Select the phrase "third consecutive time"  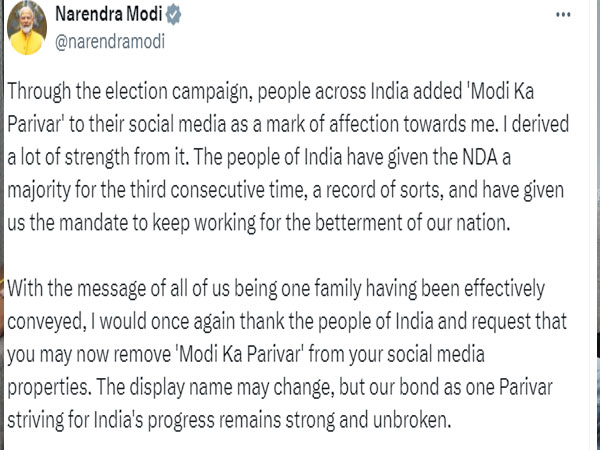click(x=216, y=190)
